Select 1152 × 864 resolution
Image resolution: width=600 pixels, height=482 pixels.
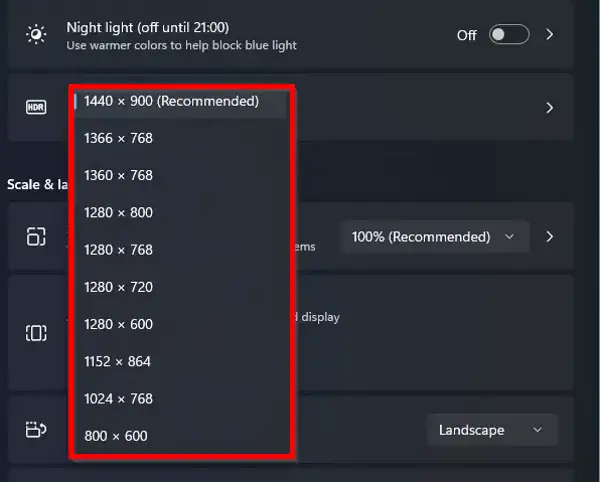point(180,362)
